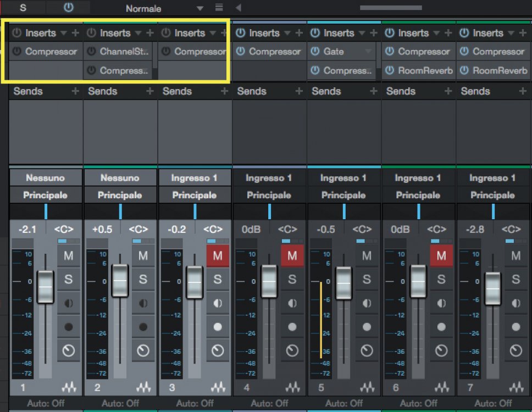Add a send to channel 1
Image resolution: width=532 pixels, height=412 pixels.
(75, 91)
